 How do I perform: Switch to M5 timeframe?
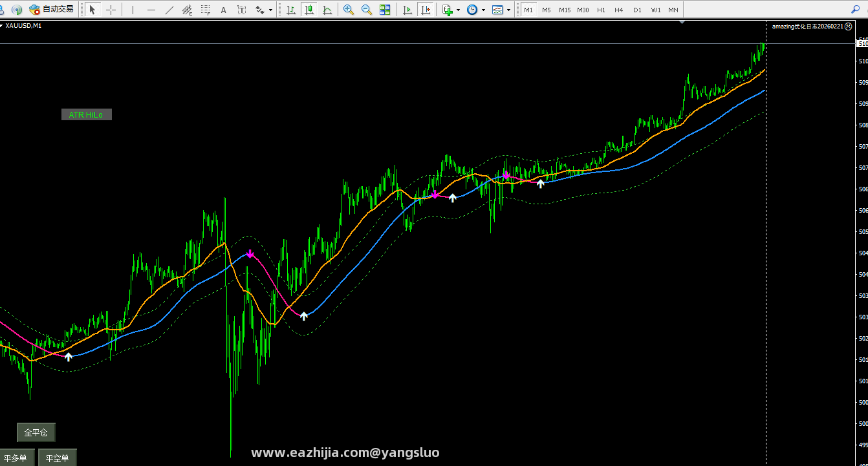click(x=547, y=10)
